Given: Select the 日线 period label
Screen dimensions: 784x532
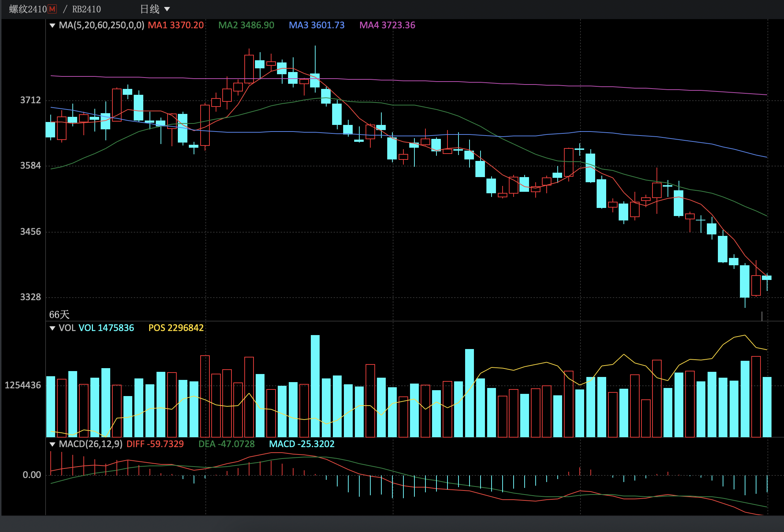Looking at the screenshot, I should pyautogui.click(x=150, y=9).
